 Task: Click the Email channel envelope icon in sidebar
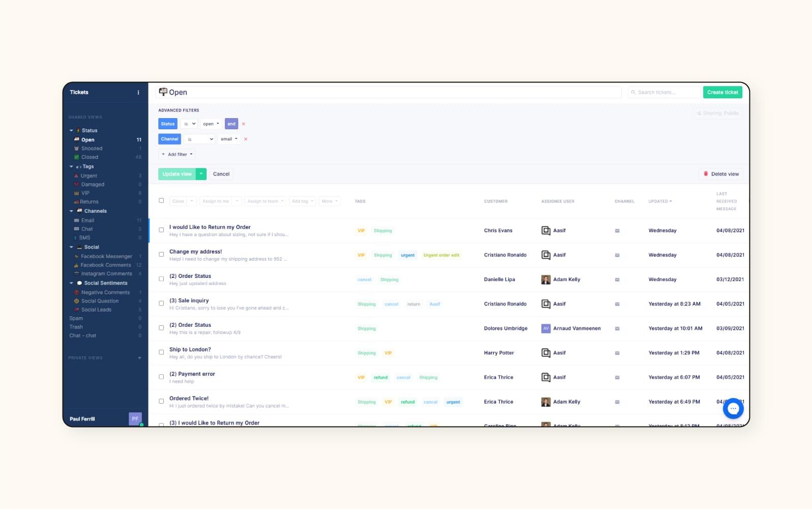tap(76, 220)
